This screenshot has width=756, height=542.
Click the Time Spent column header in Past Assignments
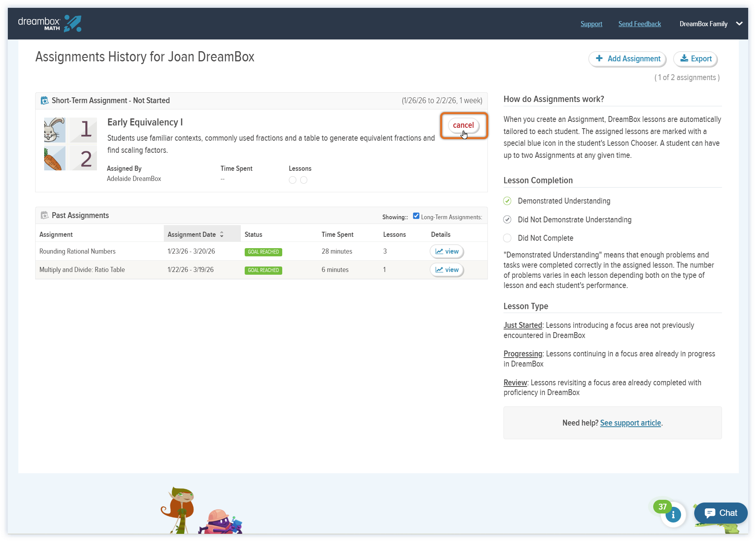click(x=337, y=234)
